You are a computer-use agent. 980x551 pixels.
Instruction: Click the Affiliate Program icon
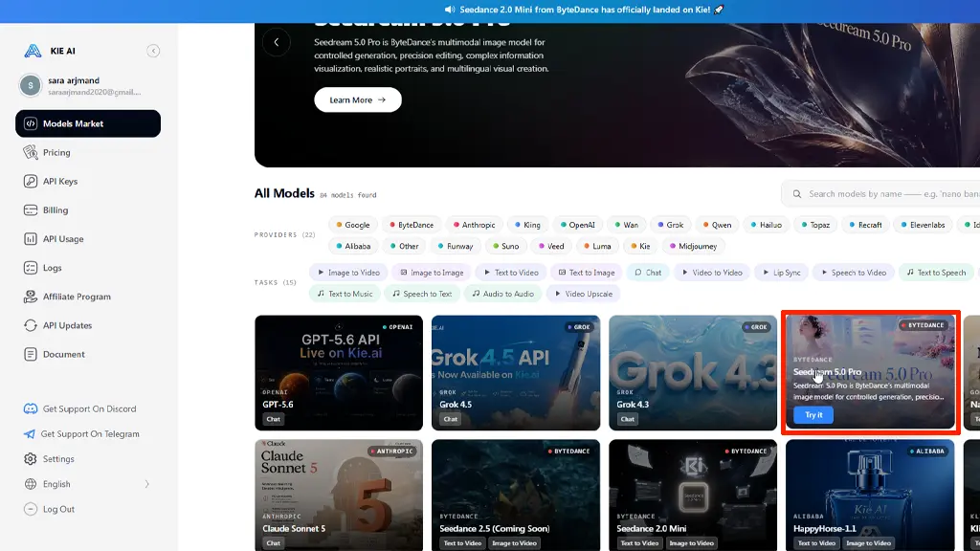tap(30, 297)
